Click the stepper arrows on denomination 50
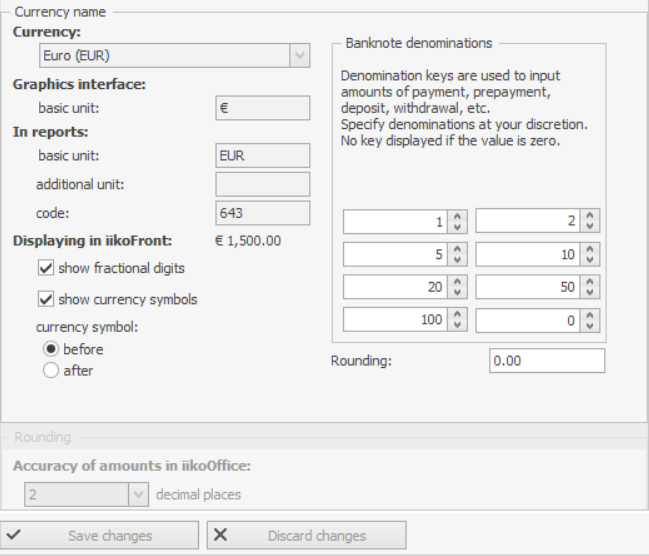649x556 pixels. 590,288
